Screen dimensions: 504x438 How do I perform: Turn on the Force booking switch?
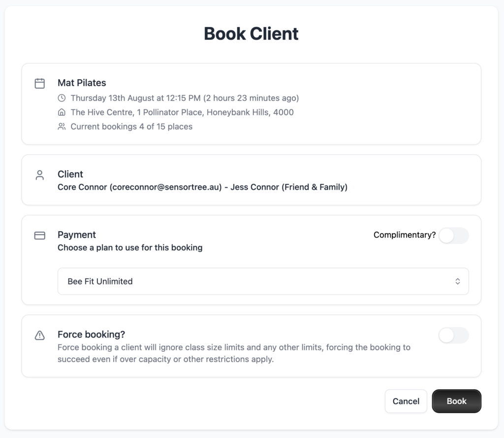(x=454, y=336)
